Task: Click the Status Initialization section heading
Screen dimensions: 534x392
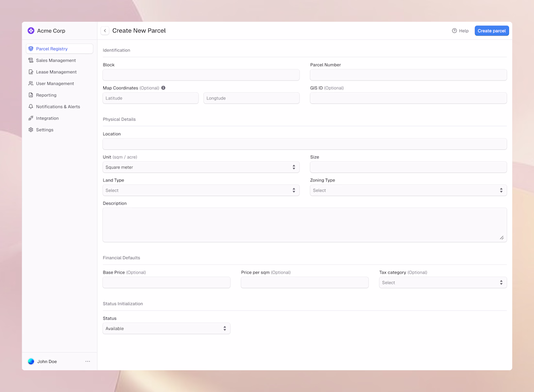Action: pyautogui.click(x=123, y=304)
